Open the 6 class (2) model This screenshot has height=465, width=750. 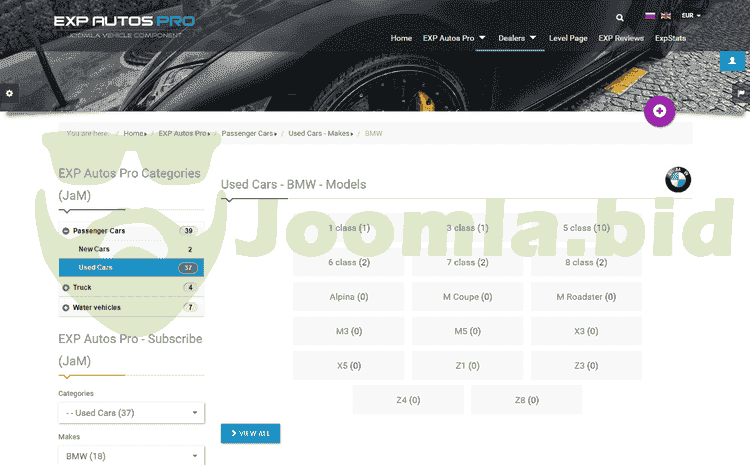click(349, 262)
